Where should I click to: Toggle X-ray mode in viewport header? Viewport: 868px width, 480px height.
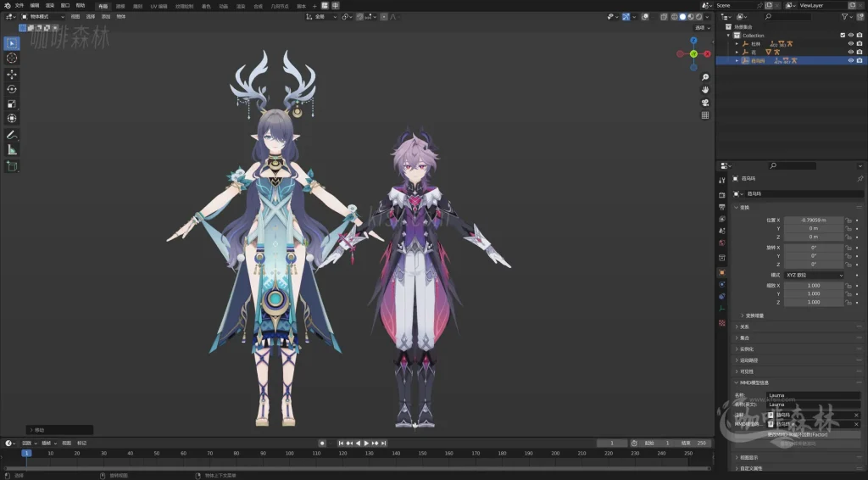664,17
